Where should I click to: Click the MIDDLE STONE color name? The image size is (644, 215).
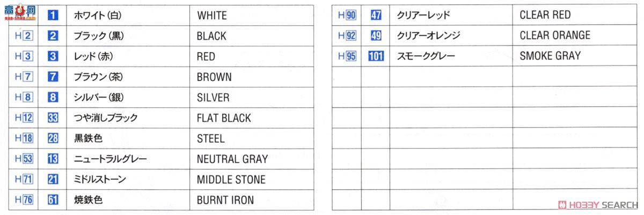coord(231,180)
